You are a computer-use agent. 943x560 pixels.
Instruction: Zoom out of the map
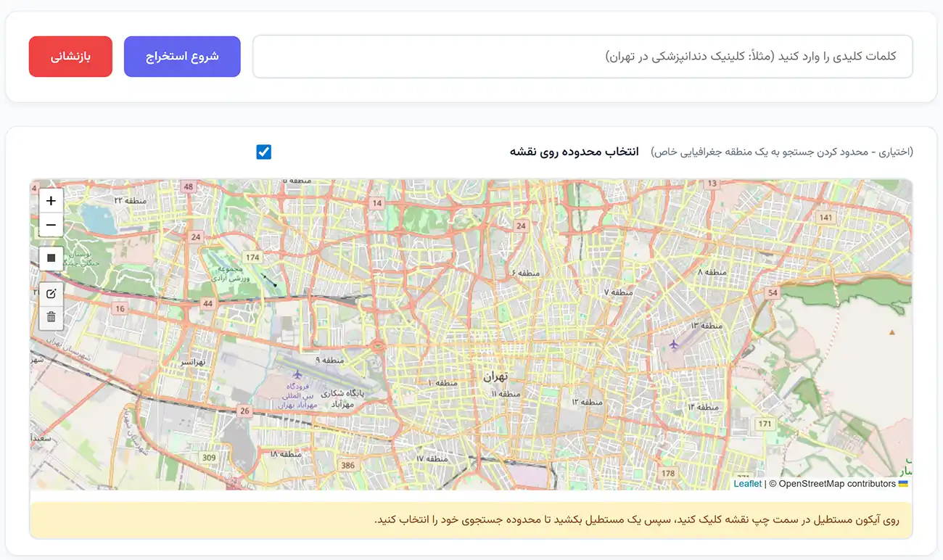tap(51, 225)
